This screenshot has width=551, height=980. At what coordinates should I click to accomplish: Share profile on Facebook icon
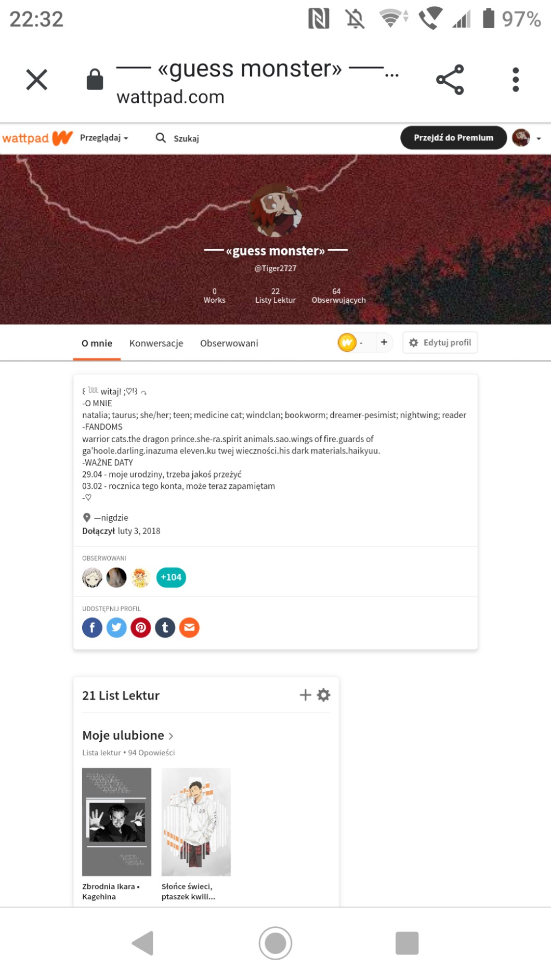click(x=92, y=627)
